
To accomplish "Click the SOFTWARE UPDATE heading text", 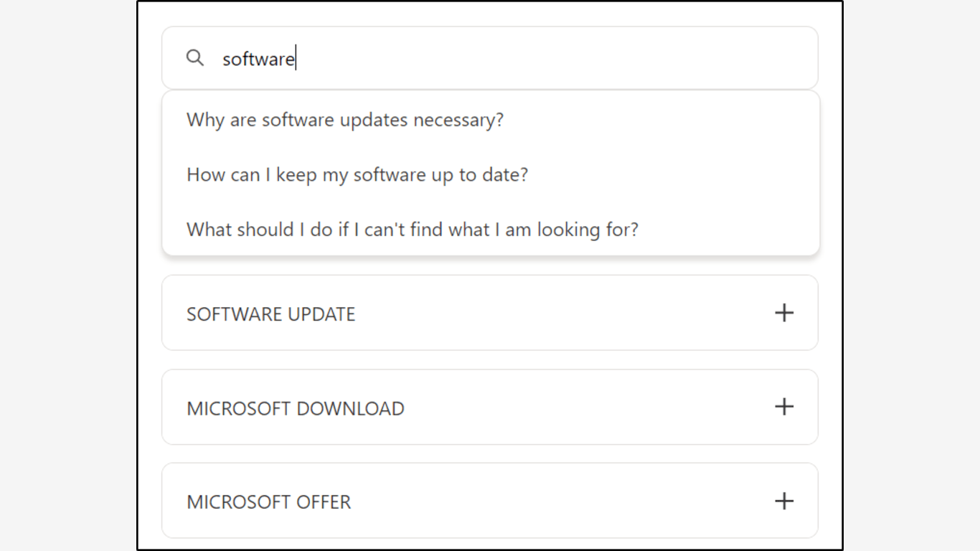I will click(x=271, y=314).
